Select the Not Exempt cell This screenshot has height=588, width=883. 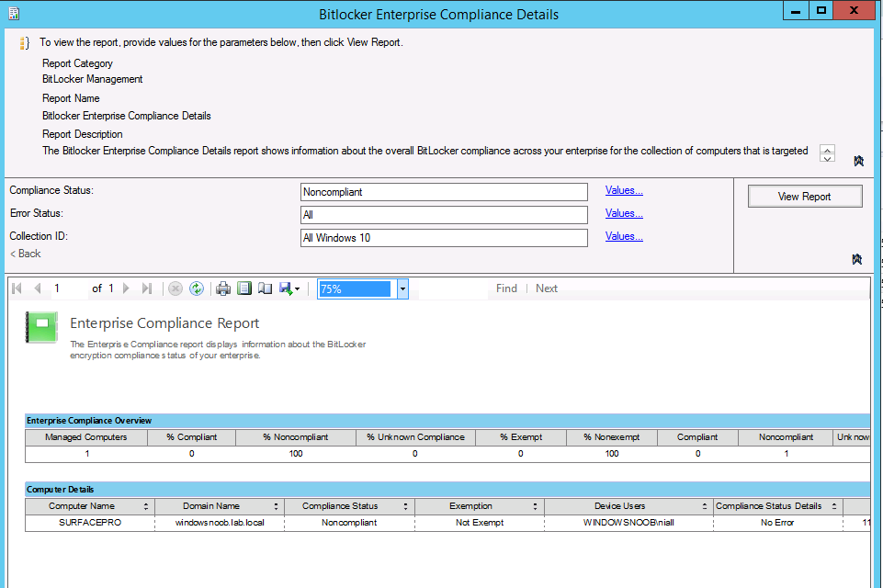pyautogui.click(x=480, y=523)
